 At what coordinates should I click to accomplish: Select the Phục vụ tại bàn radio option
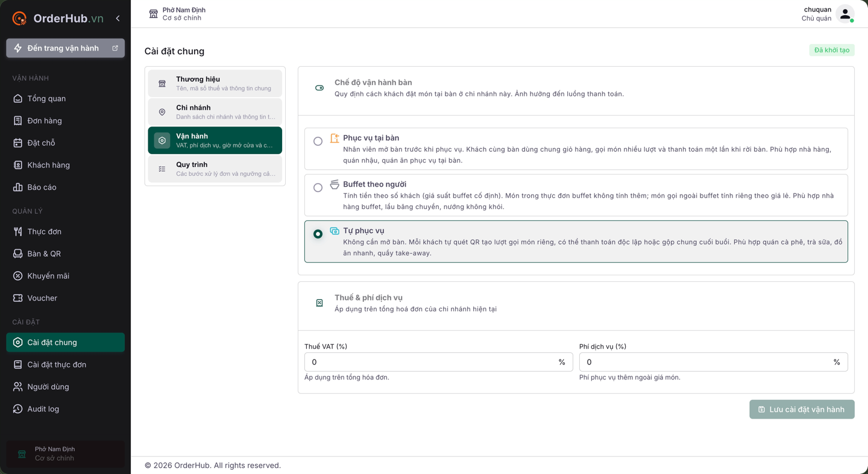coord(318,141)
